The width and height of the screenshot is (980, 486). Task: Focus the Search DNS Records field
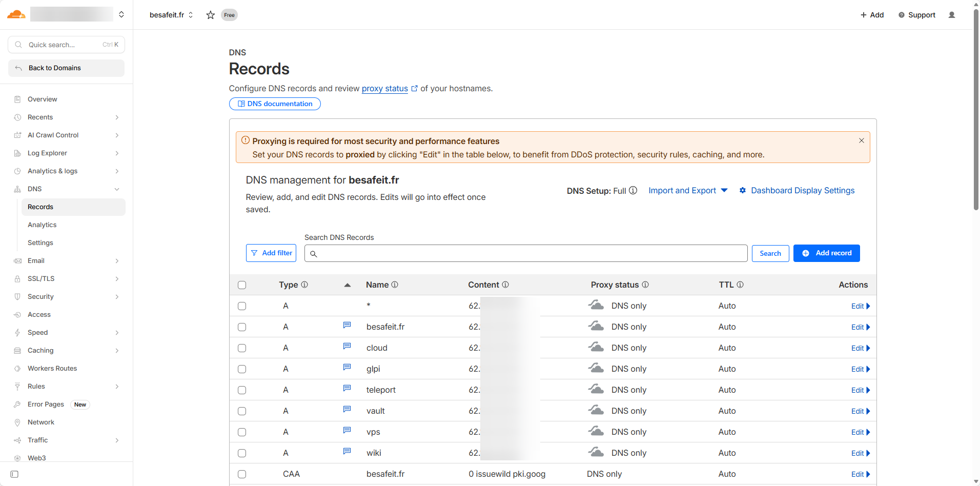coord(526,253)
